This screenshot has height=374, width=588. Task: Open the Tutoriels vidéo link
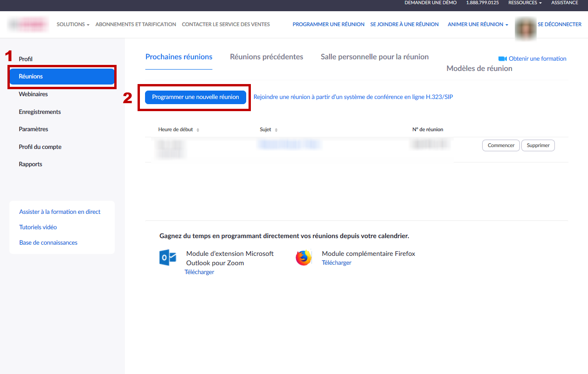point(38,227)
